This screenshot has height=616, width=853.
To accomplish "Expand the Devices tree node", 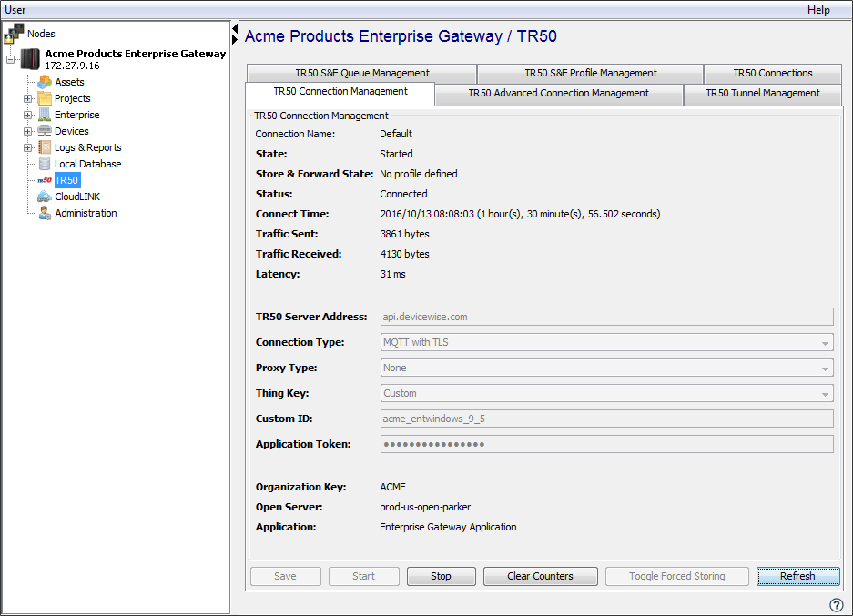I will coord(27,131).
